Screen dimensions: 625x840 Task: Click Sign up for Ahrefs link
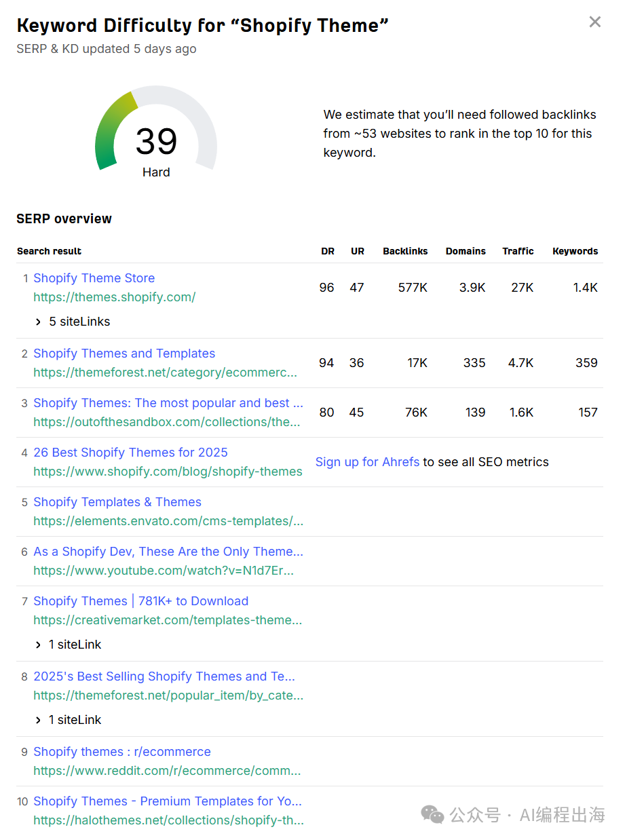367,462
